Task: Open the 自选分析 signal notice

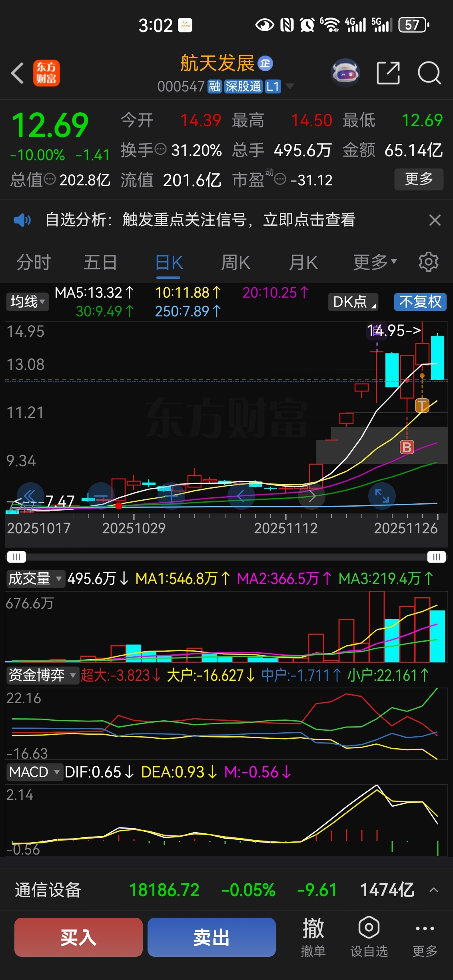Action: coord(200,220)
